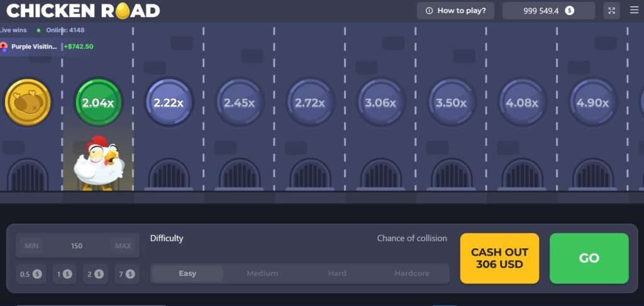The width and height of the screenshot is (644, 306).
Task: Choose the 7 dollar quick bet
Action: pyautogui.click(x=126, y=274)
